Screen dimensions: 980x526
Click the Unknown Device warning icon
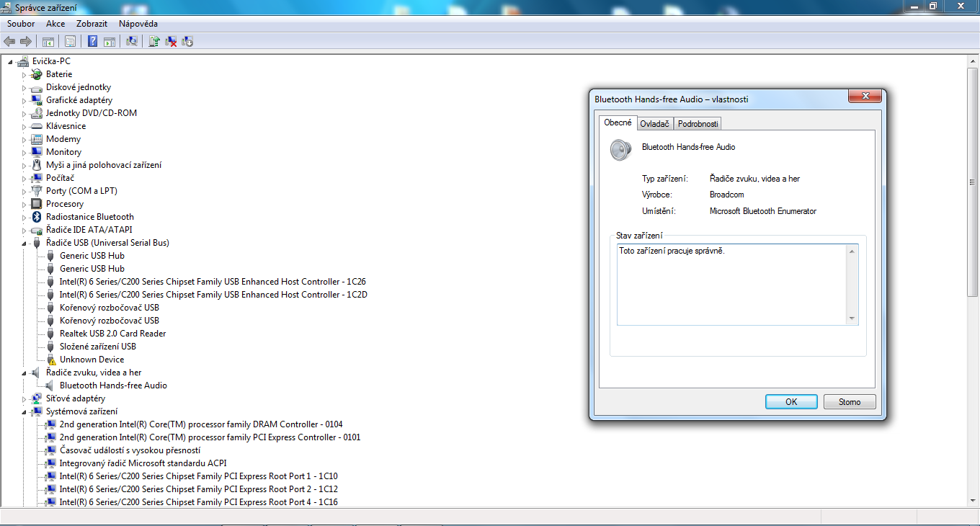pyautogui.click(x=51, y=360)
